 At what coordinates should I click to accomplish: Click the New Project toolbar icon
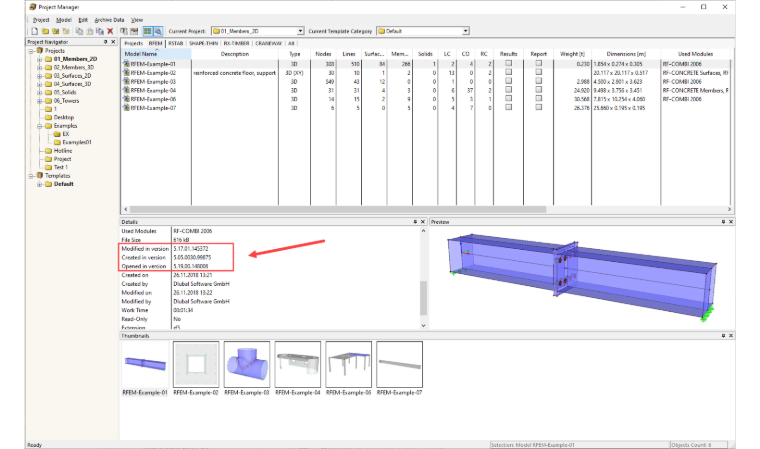click(x=34, y=31)
